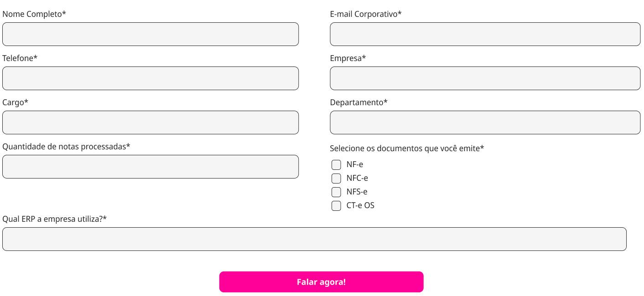Image resolution: width=644 pixels, height=296 pixels.
Task: Focus the E-mail Corporativo text box
Action: [x=485, y=34]
